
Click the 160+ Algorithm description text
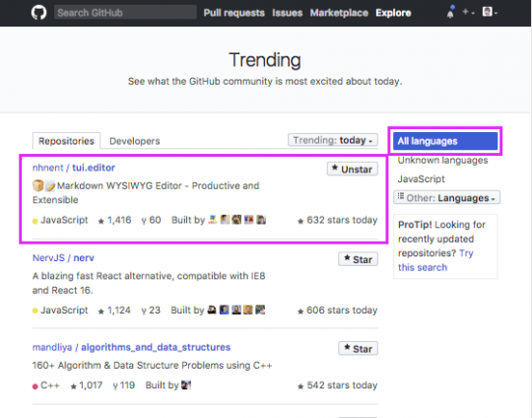pyautogui.click(x=153, y=366)
